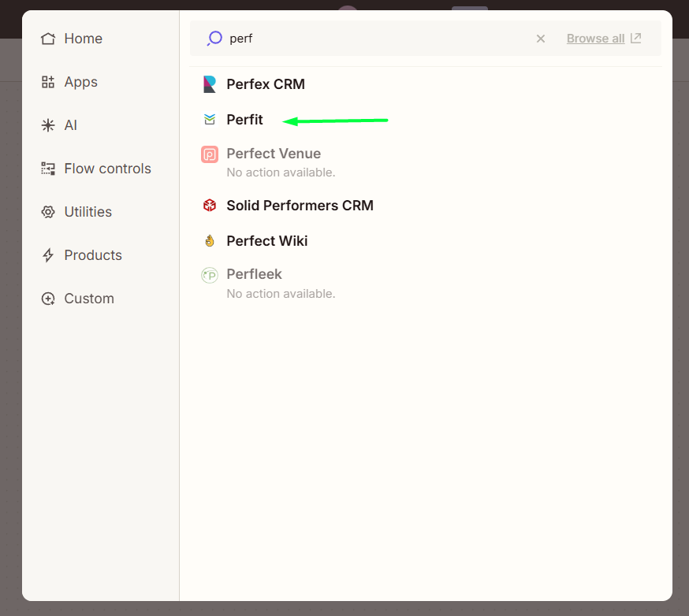Click the Perfit app logo icon

click(210, 120)
